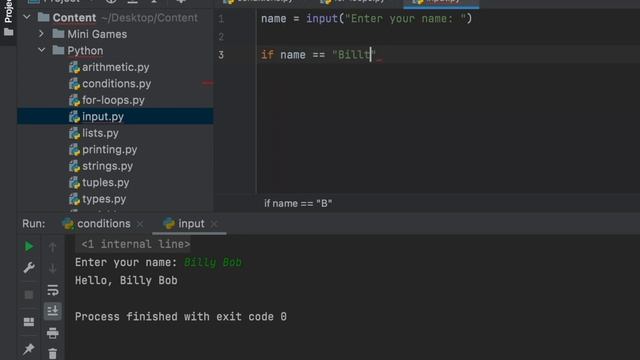
Task: Open run configuration wrench settings
Action: [29, 268]
